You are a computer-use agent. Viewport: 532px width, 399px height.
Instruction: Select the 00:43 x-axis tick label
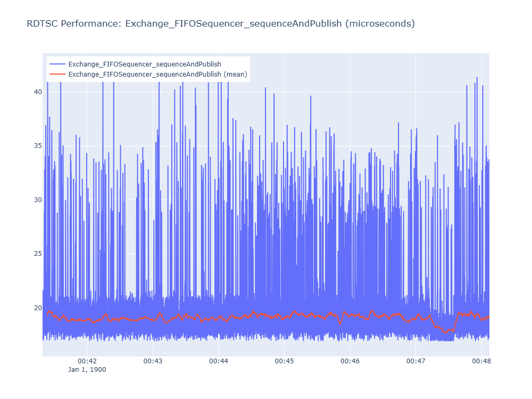[153, 361]
